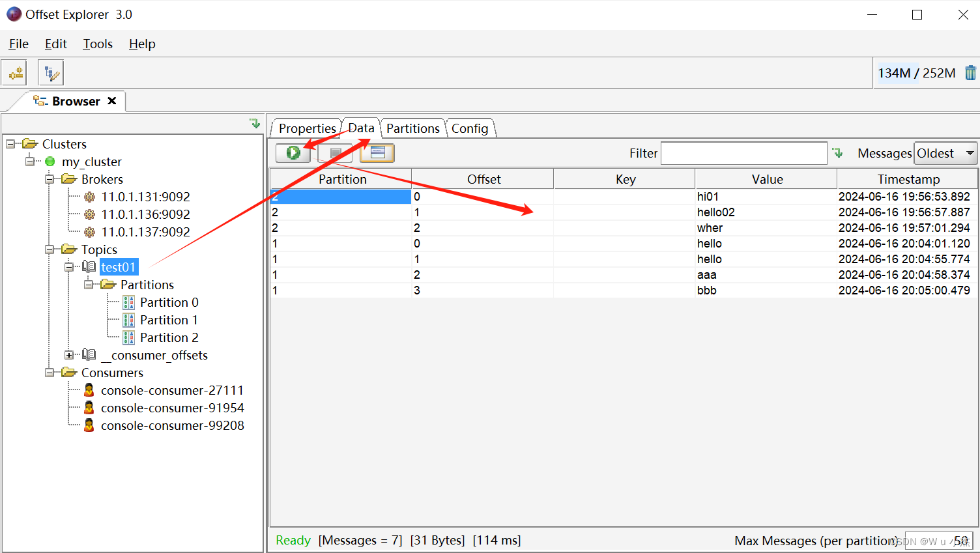Click the Brokers folder icon
This screenshot has width=980, height=553.
[x=69, y=179]
